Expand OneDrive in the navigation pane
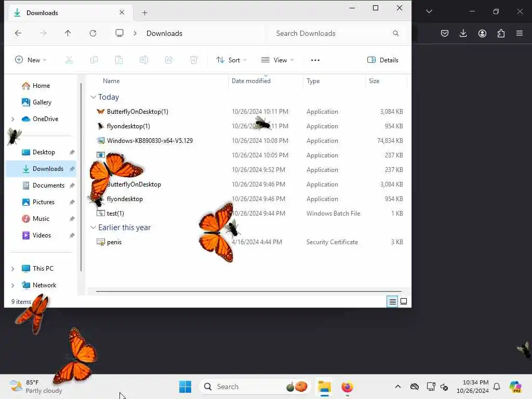 pos(13,119)
